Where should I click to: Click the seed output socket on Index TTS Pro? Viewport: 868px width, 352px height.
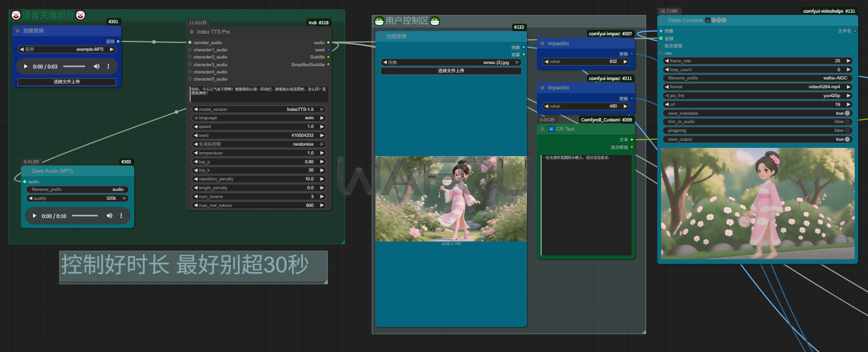pyautogui.click(x=328, y=50)
